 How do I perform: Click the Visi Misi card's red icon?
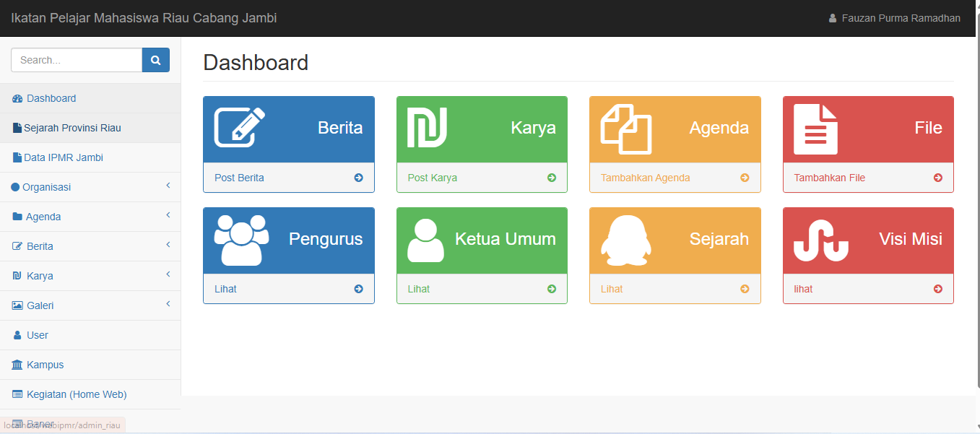(820, 240)
